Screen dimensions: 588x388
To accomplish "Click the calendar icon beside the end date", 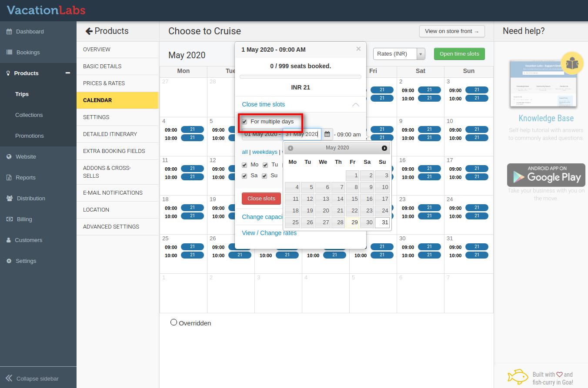I will pos(327,134).
